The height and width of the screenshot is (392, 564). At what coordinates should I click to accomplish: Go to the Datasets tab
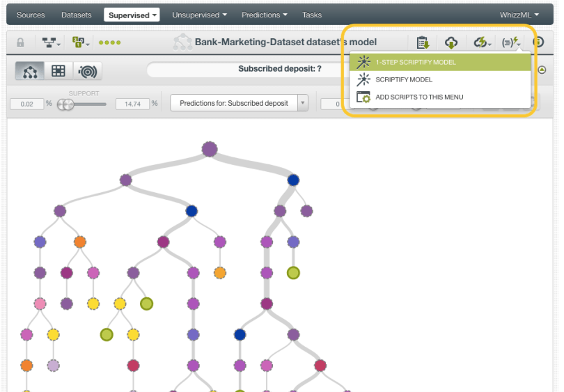76,15
